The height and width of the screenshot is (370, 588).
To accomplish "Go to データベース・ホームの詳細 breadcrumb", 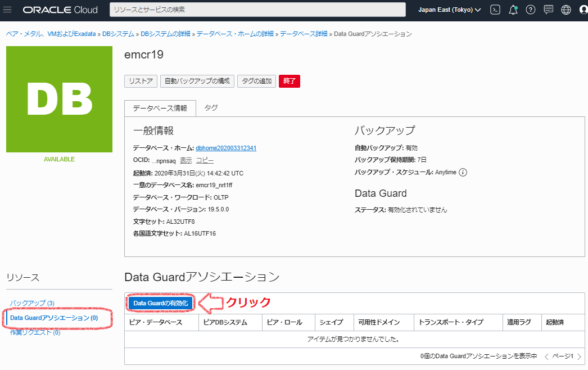I will click(x=235, y=34).
